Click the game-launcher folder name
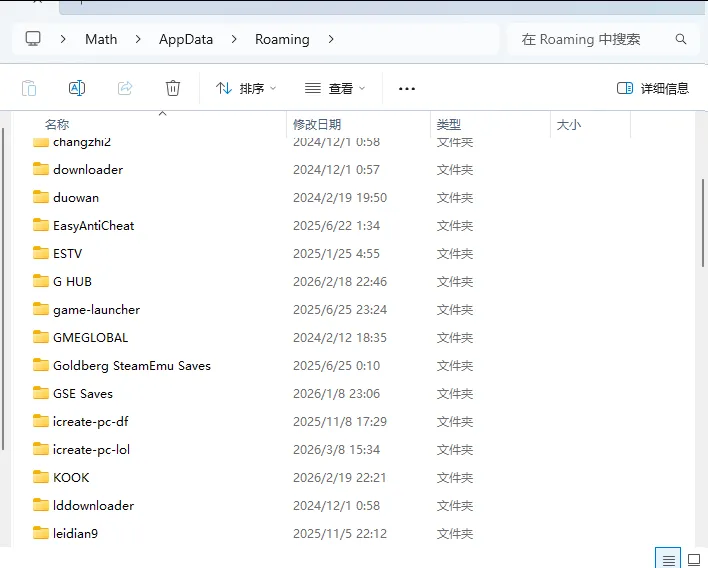Image resolution: width=708 pixels, height=568 pixels. (x=97, y=310)
